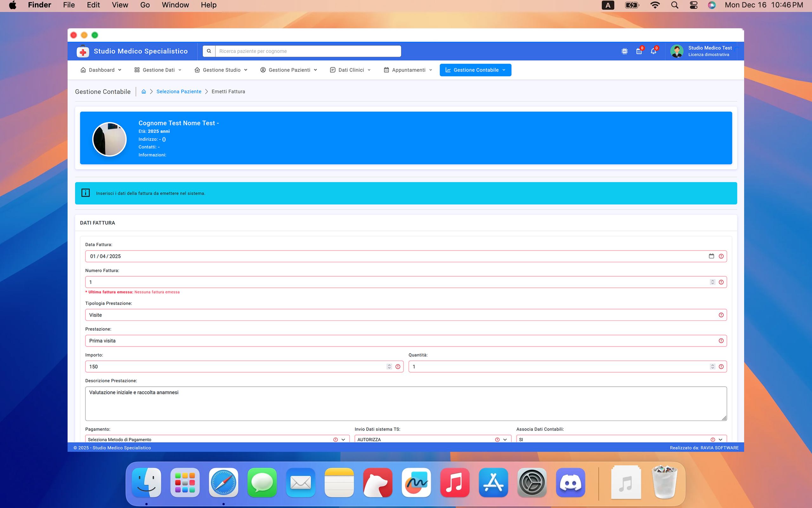812x508 pixels.
Task: Open the Apple menu
Action: point(13,5)
